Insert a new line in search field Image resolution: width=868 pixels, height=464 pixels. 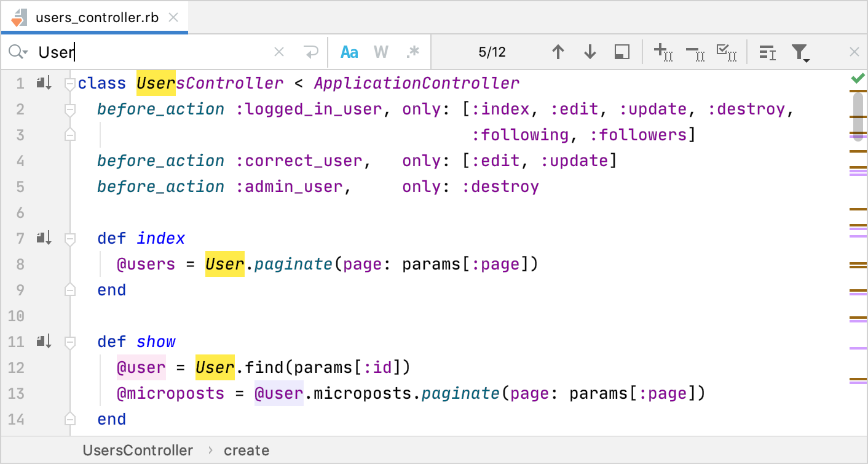coord(312,52)
